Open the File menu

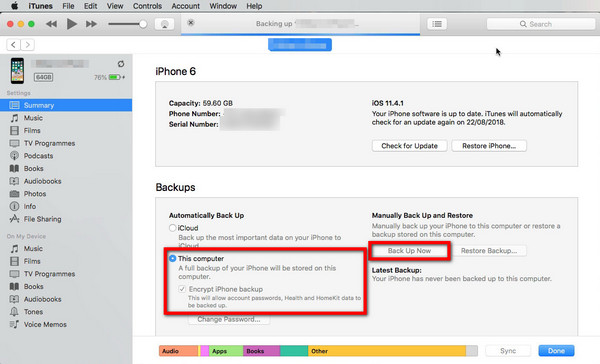click(x=68, y=6)
